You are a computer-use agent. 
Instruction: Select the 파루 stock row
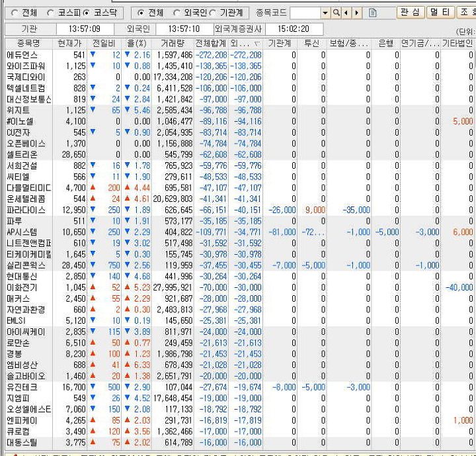[240, 221]
